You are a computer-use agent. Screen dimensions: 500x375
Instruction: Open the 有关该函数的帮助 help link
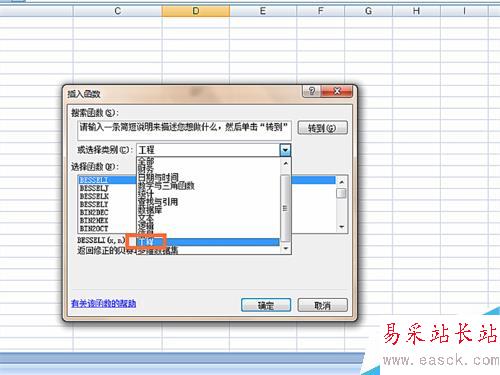tap(104, 303)
